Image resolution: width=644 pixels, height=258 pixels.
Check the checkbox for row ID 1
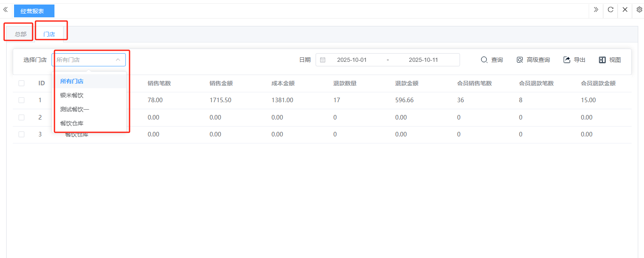[x=21, y=100]
